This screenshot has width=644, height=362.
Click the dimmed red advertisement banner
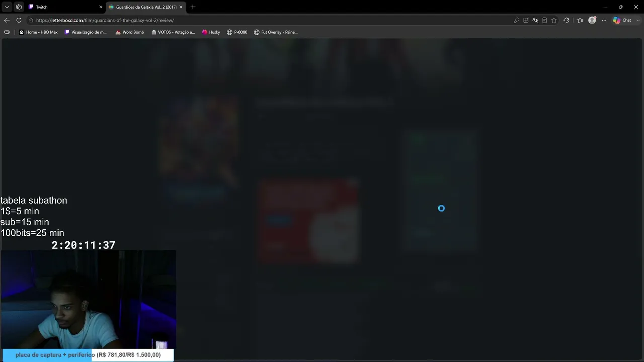tap(308, 220)
